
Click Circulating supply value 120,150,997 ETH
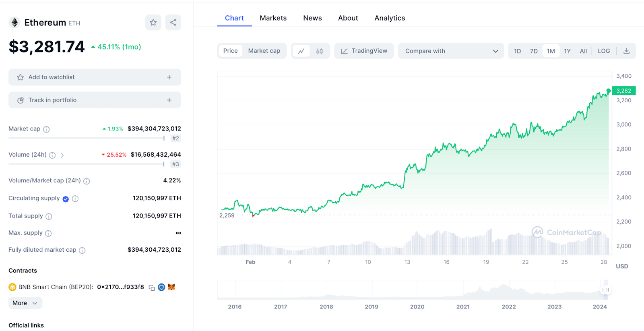(157, 198)
